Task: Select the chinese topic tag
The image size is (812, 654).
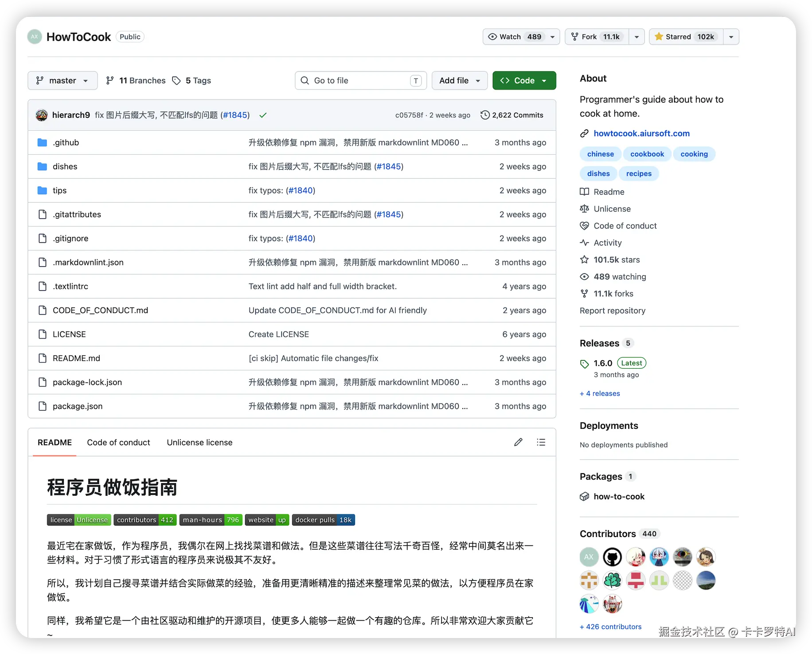Action: click(601, 154)
